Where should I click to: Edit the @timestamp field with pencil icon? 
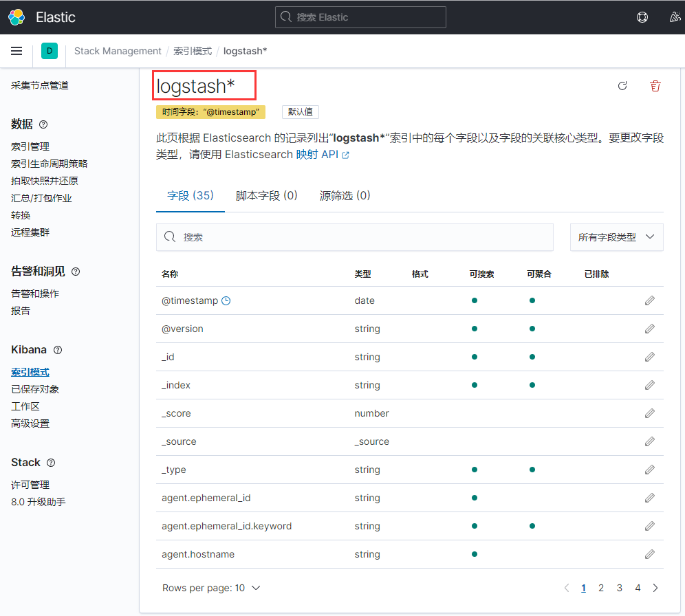click(x=649, y=300)
